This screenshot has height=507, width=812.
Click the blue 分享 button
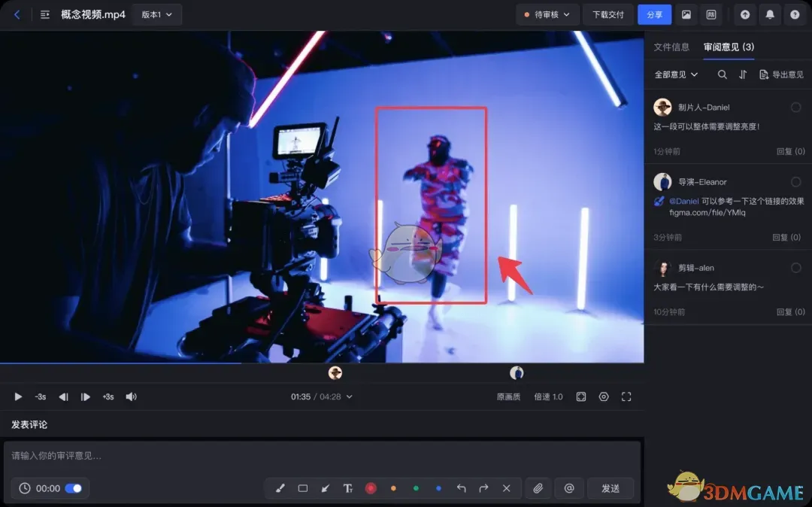click(x=654, y=14)
